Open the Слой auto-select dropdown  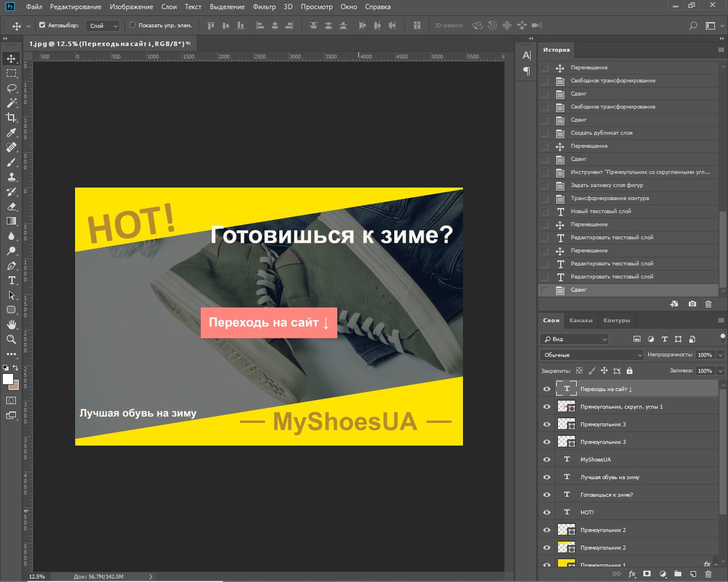(103, 26)
